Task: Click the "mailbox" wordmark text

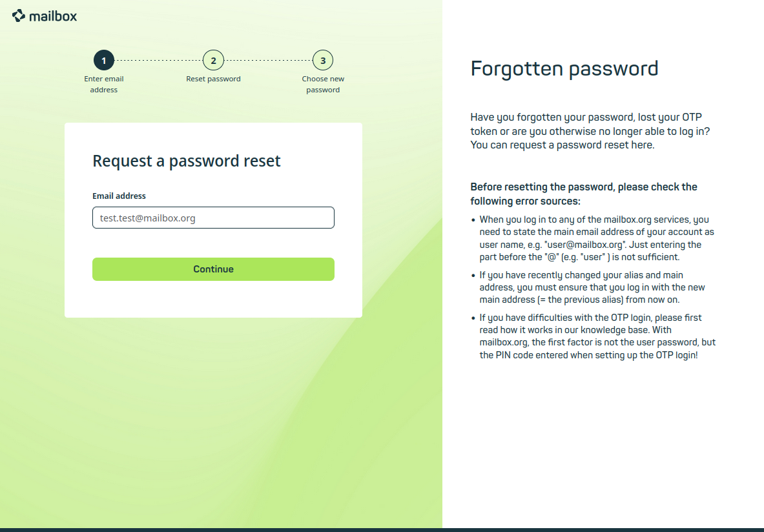Action: tap(53, 16)
